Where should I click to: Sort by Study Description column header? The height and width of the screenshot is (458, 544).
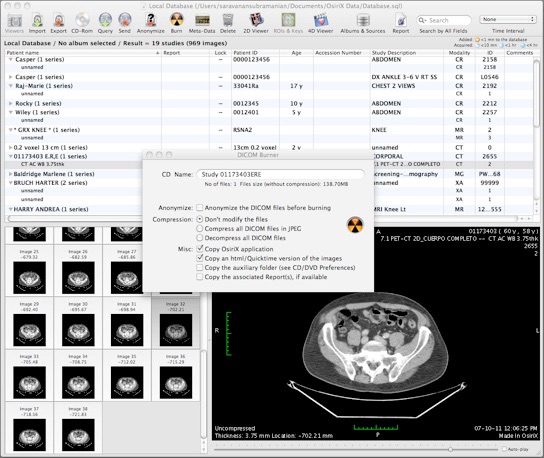(x=406, y=53)
